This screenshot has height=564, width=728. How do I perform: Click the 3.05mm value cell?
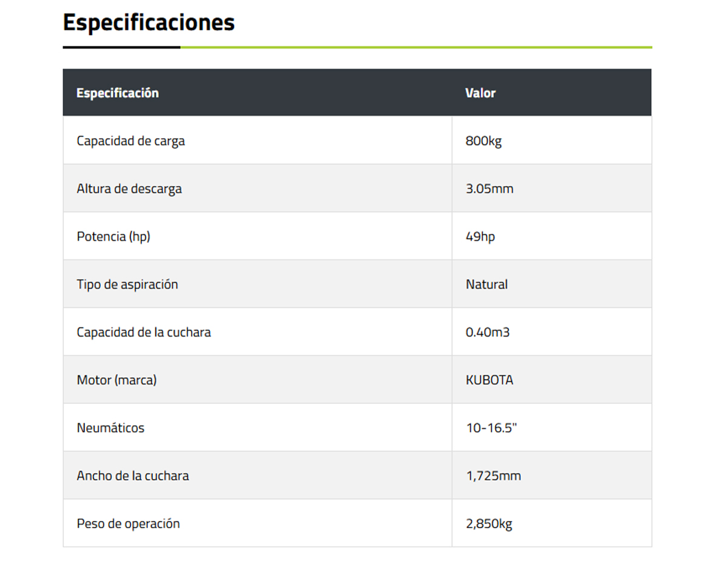click(x=490, y=189)
